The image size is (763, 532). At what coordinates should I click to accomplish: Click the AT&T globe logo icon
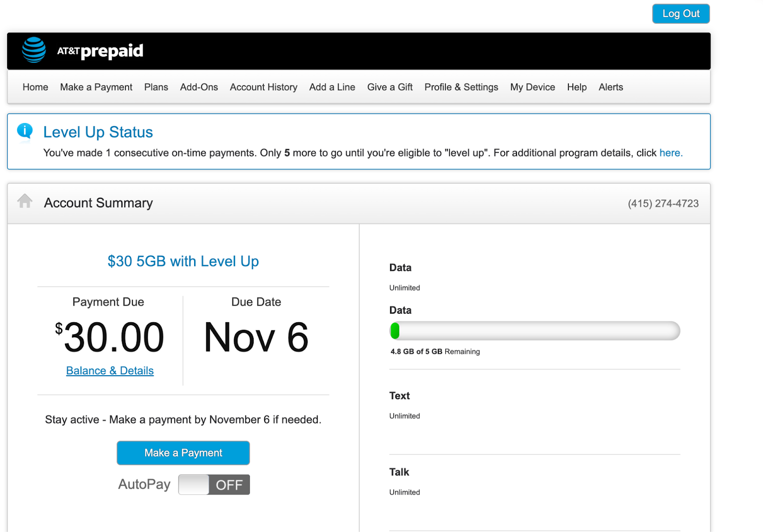[34, 50]
